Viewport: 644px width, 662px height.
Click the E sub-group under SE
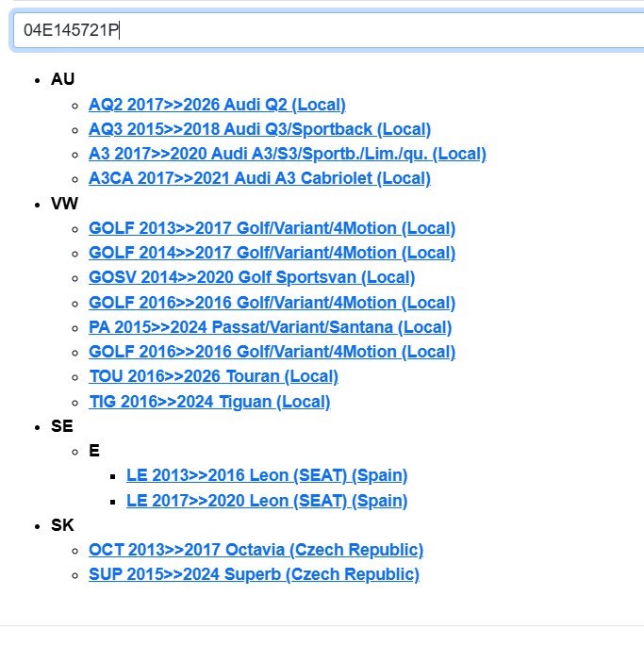pos(94,451)
